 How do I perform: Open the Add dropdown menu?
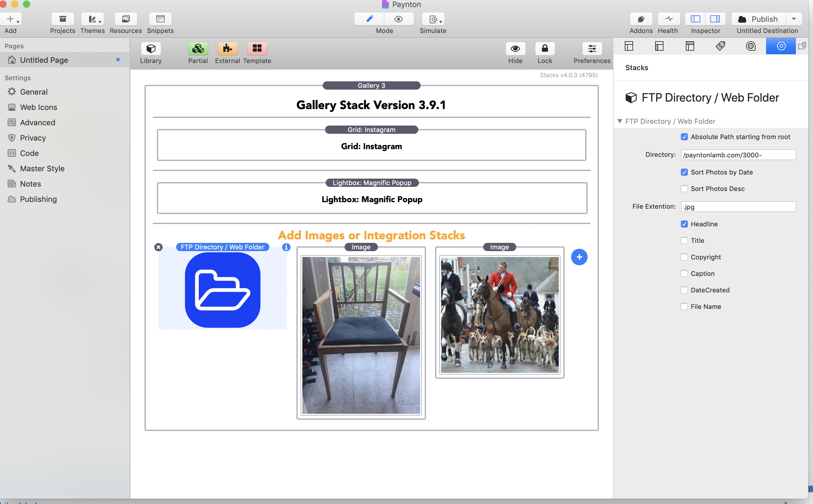click(x=11, y=19)
